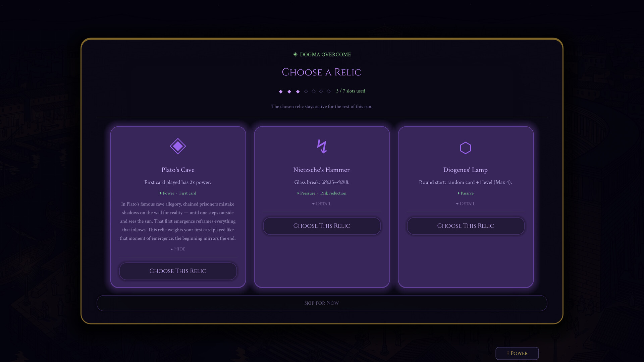644x362 pixels.
Task: Click the Dogma Overcome green diamond icon
Action: coord(295,54)
